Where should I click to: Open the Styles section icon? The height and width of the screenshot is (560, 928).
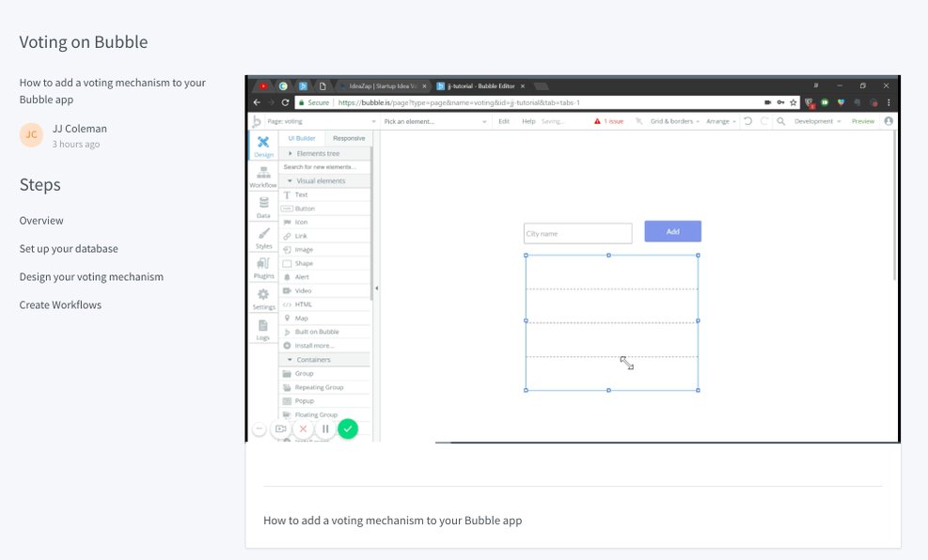click(263, 238)
